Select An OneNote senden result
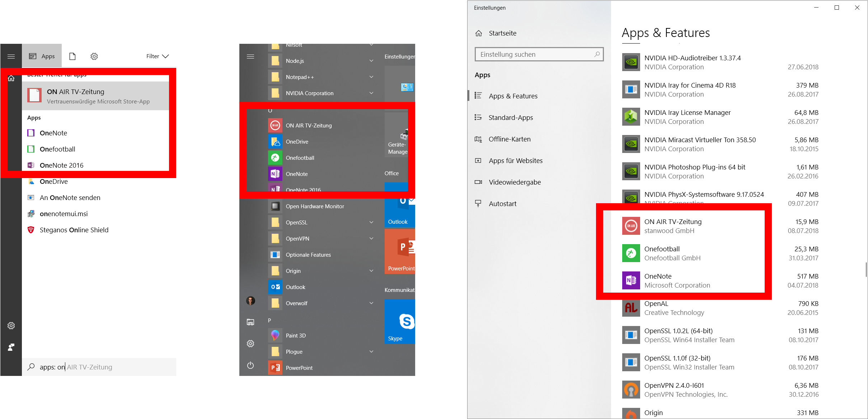Image resolution: width=868 pixels, height=419 pixels. click(99, 197)
